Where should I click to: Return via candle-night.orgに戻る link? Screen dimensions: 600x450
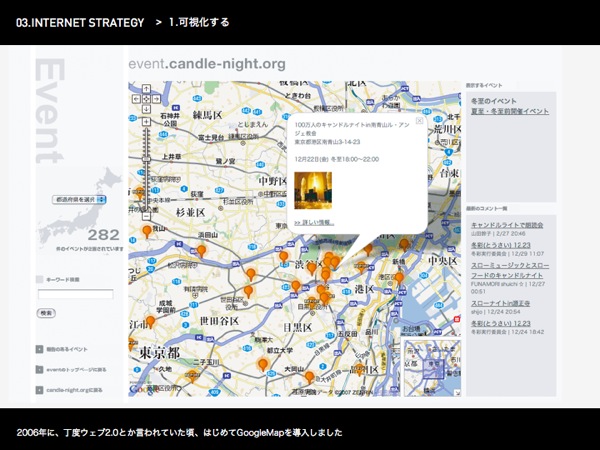coord(75,390)
